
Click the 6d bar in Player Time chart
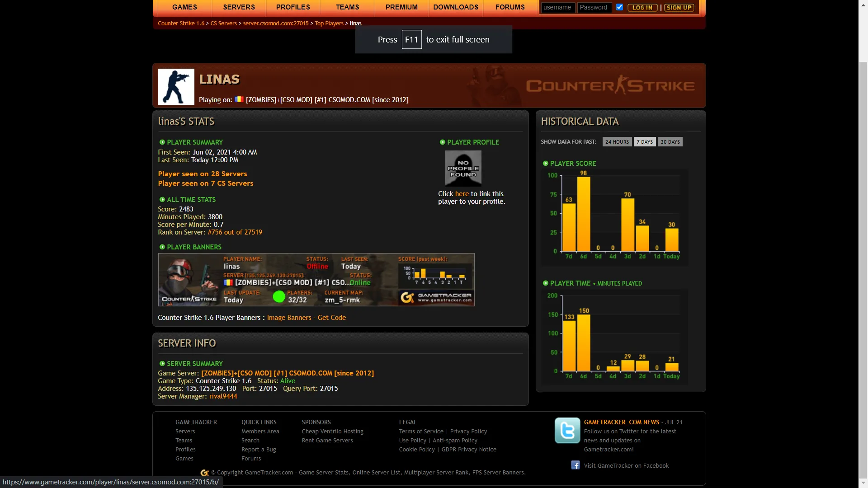[584, 343]
